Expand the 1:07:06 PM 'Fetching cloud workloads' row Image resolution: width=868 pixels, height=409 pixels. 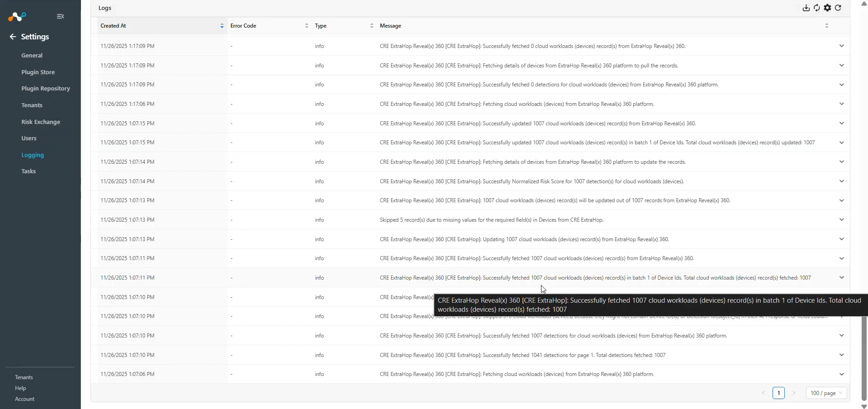pos(842,374)
